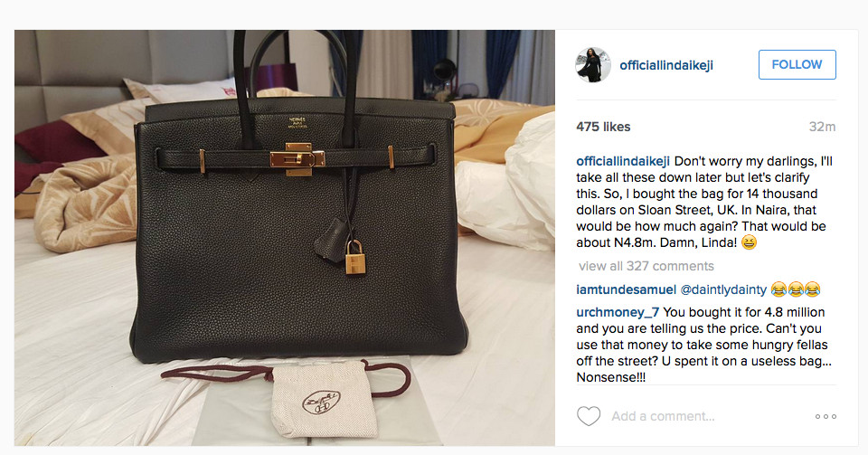Click the laughing emoji in caption
This screenshot has width=868, height=455.
[749, 242]
